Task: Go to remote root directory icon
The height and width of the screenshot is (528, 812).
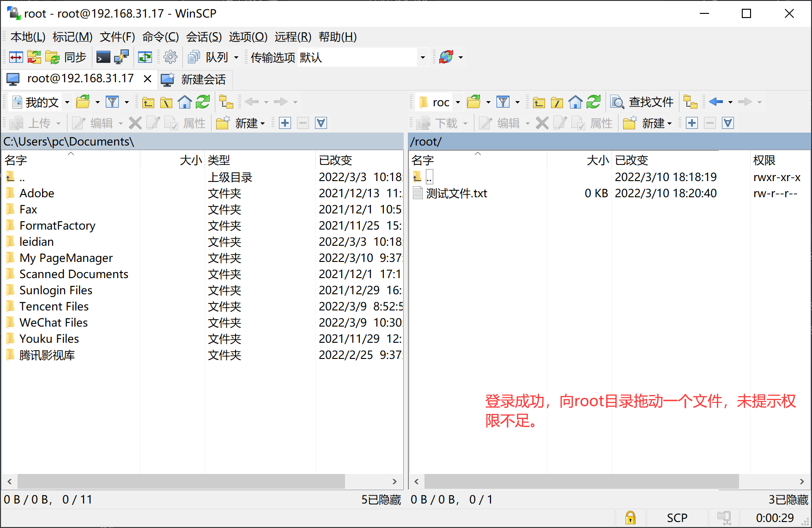Action: coord(557,102)
